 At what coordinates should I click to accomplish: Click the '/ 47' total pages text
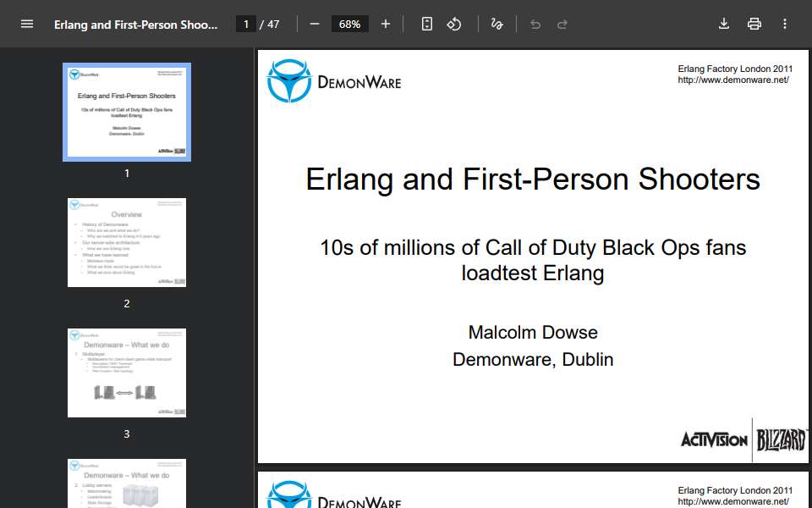click(270, 25)
